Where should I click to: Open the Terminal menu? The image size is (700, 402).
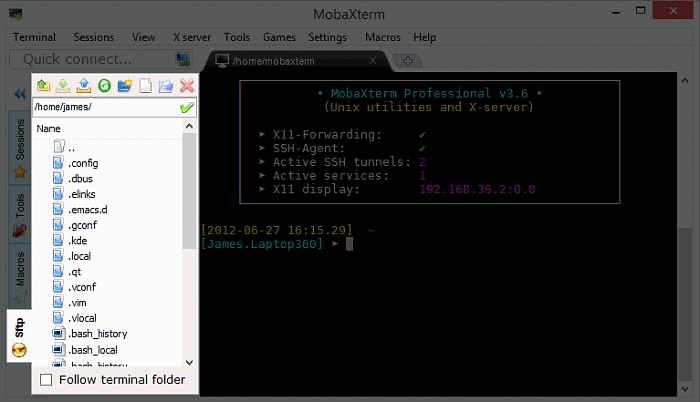(x=34, y=38)
